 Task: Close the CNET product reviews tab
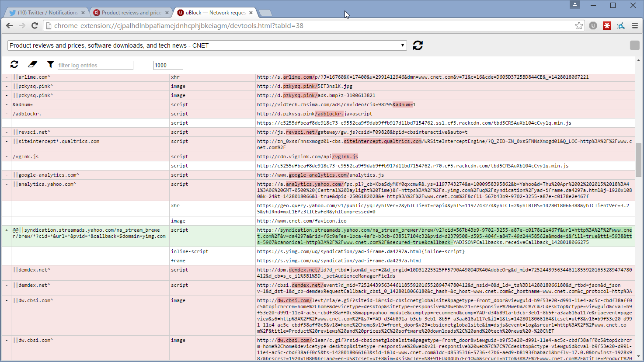(x=167, y=13)
